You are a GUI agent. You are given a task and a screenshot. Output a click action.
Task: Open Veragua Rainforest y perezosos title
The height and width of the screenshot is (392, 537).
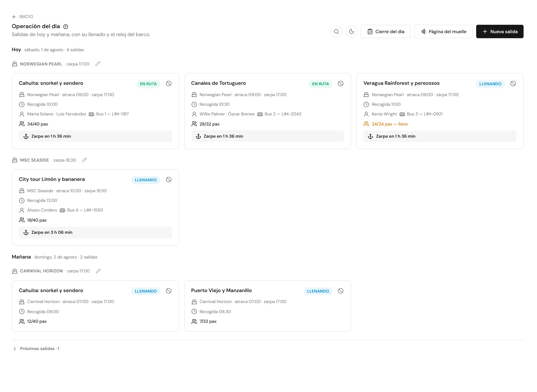coord(401,83)
